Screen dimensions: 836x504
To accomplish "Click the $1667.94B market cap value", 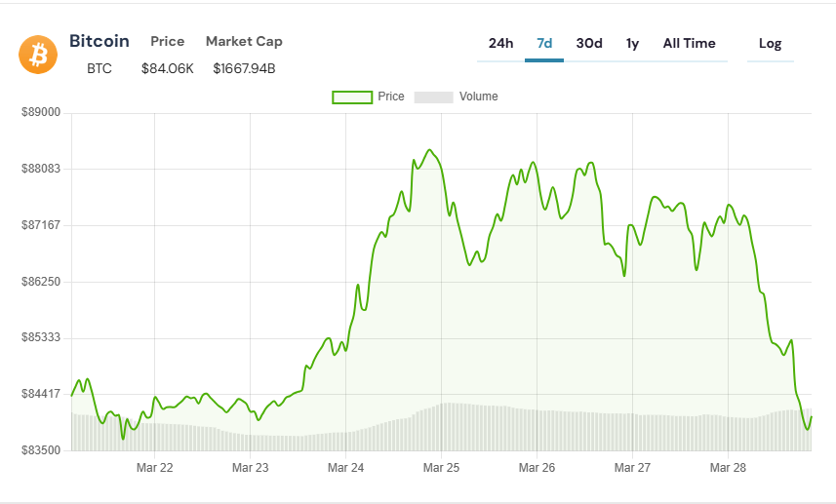I will 244,68.
